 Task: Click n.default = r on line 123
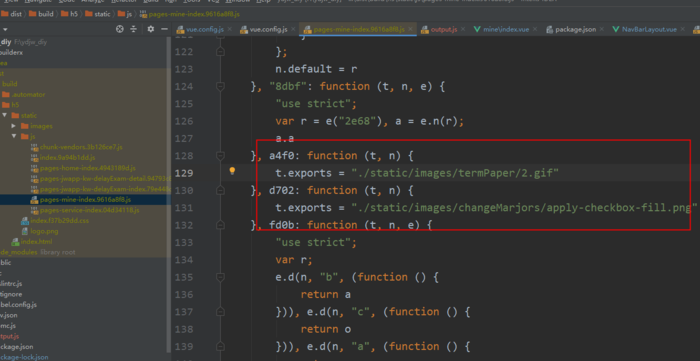[316, 69]
